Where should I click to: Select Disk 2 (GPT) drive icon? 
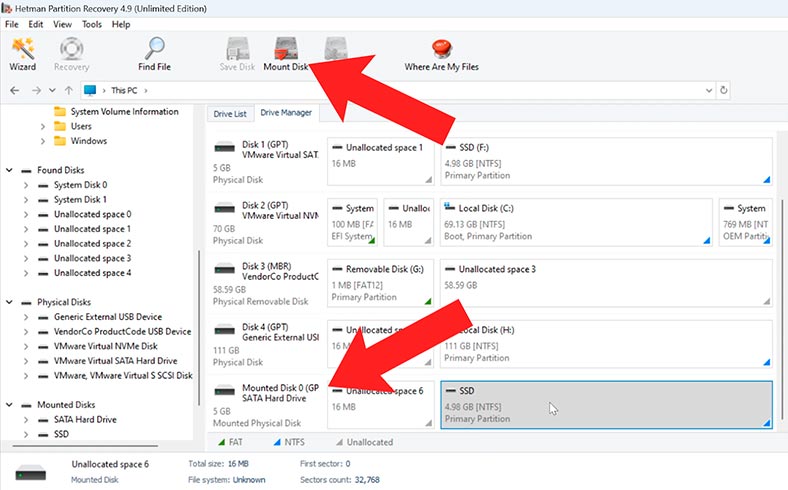click(224, 209)
